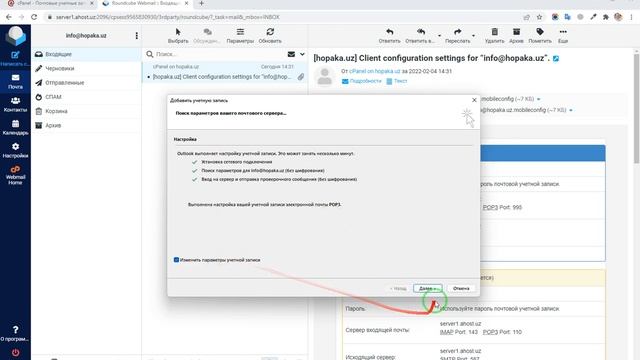Open the account options three-dot menu

(136, 36)
